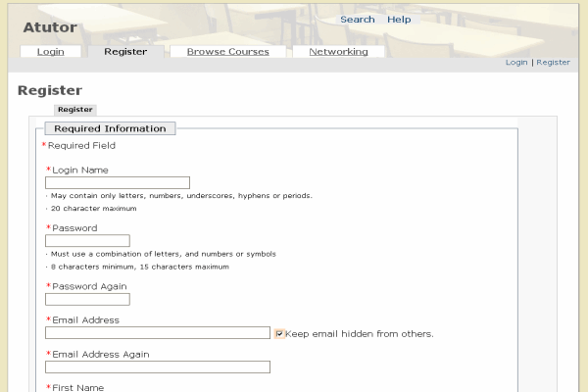Click the Email Address input box
The image size is (588, 392).
(158, 333)
